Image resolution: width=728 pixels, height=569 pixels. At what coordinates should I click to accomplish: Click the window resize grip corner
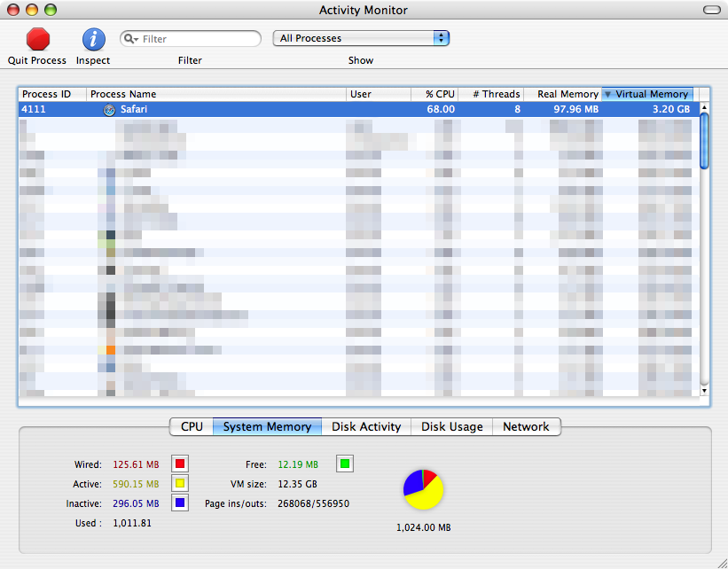722,563
